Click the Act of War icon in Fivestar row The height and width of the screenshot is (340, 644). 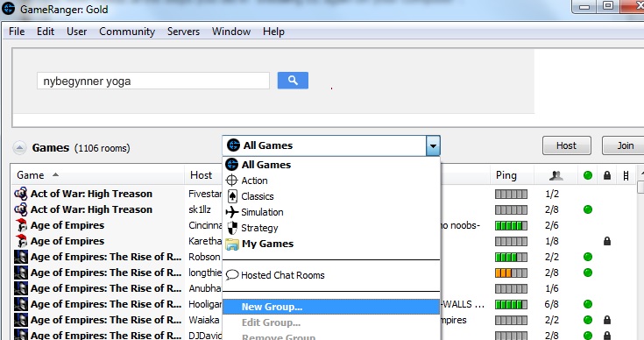[x=21, y=194]
